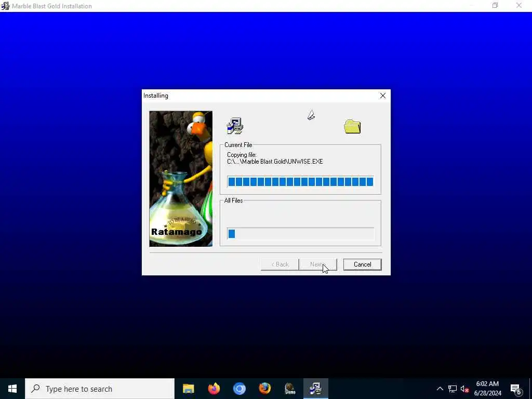Open the Windows Start menu
The width and height of the screenshot is (532, 399).
pyautogui.click(x=12, y=389)
